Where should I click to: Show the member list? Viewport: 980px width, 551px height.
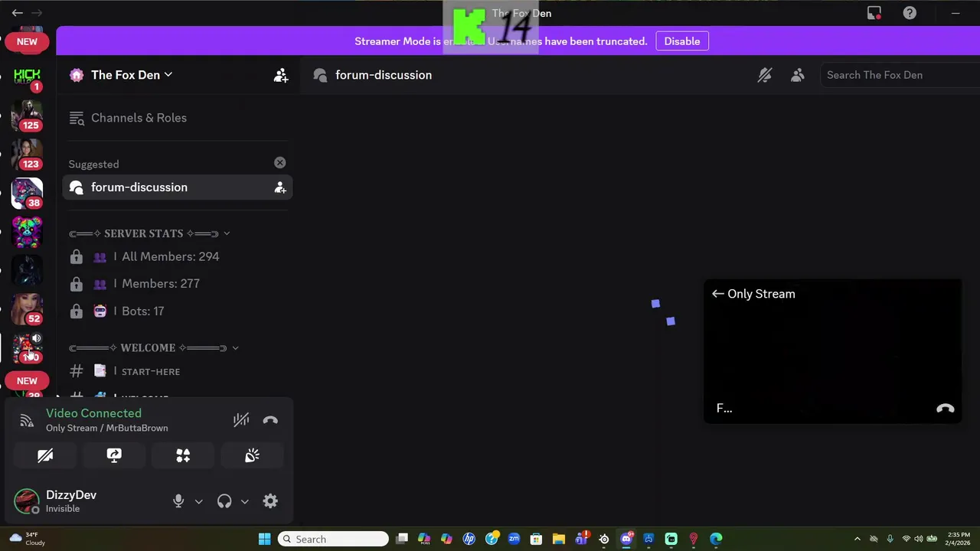[x=798, y=75]
